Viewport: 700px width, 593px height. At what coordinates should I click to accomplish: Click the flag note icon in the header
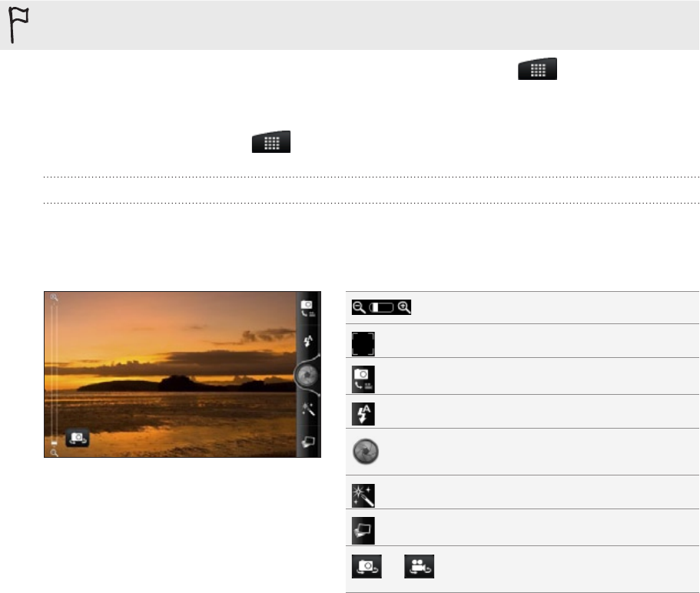[x=18, y=25]
